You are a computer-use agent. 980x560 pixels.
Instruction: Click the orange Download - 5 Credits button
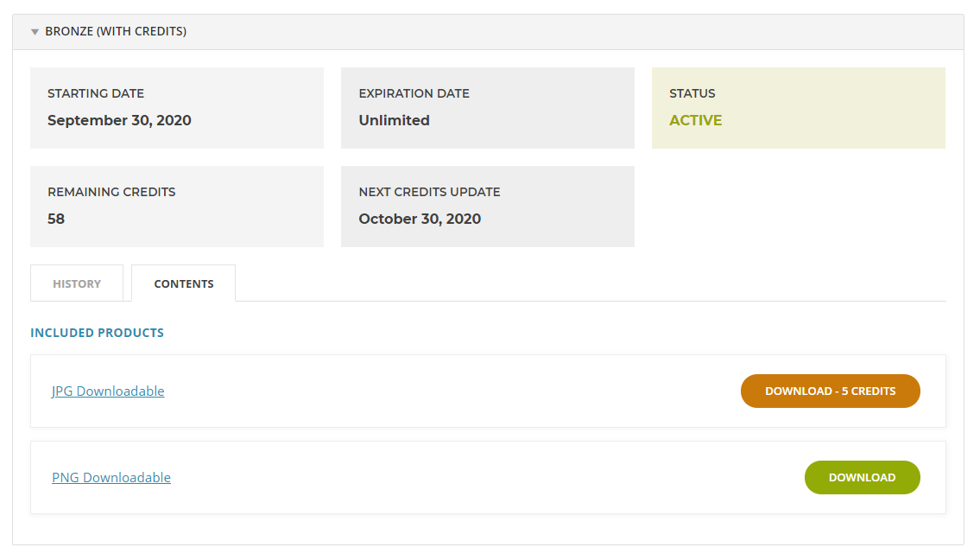pyautogui.click(x=830, y=391)
